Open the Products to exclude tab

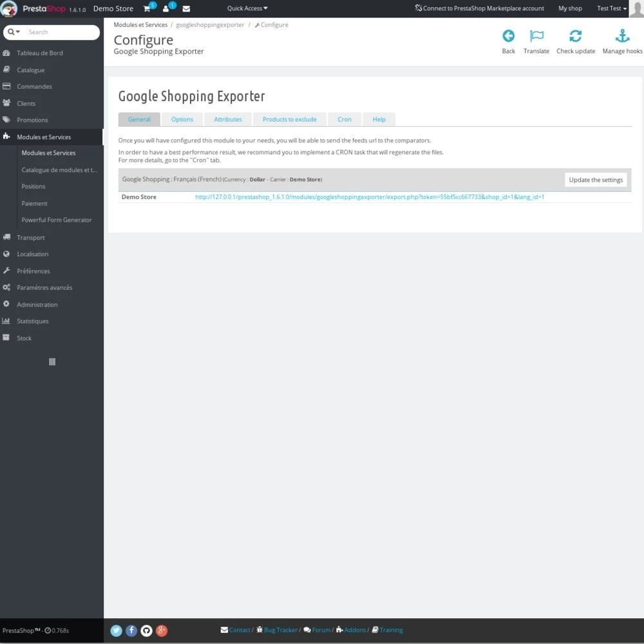pyautogui.click(x=290, y=120)
